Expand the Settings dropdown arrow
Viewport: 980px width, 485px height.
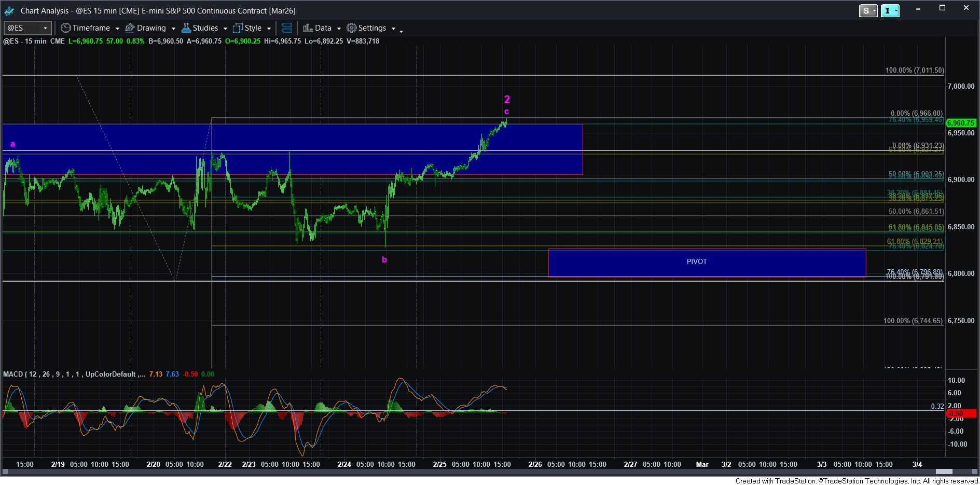point(393,29)
